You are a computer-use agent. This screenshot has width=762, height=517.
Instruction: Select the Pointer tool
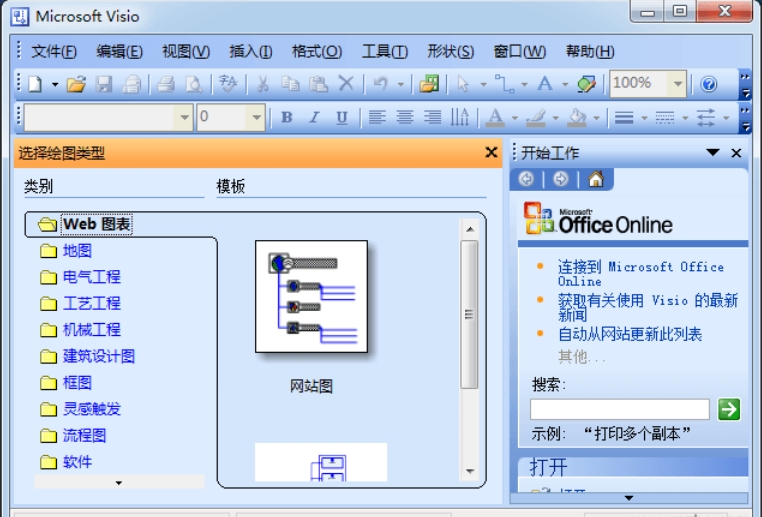coord(463,84)
